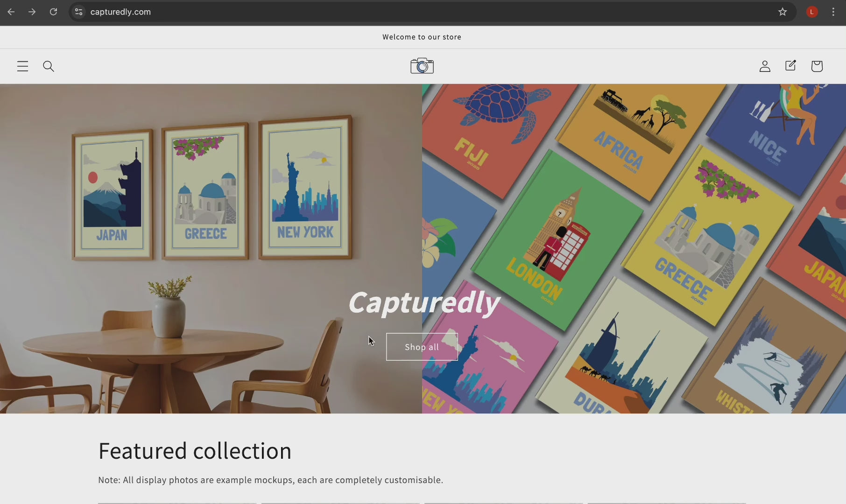846x504 pixels.
Task: Open the store search icon
Action: pos(49,66)
